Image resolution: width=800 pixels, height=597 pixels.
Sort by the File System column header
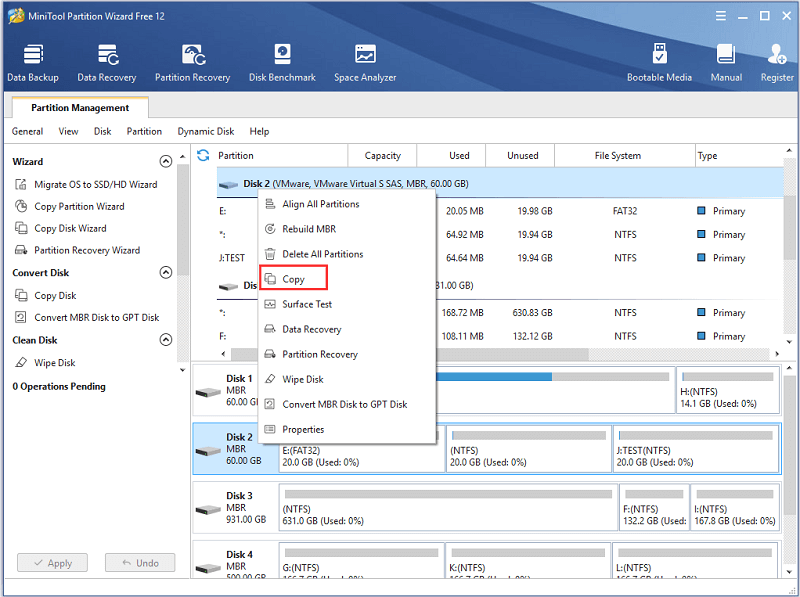tap(624, 156)
